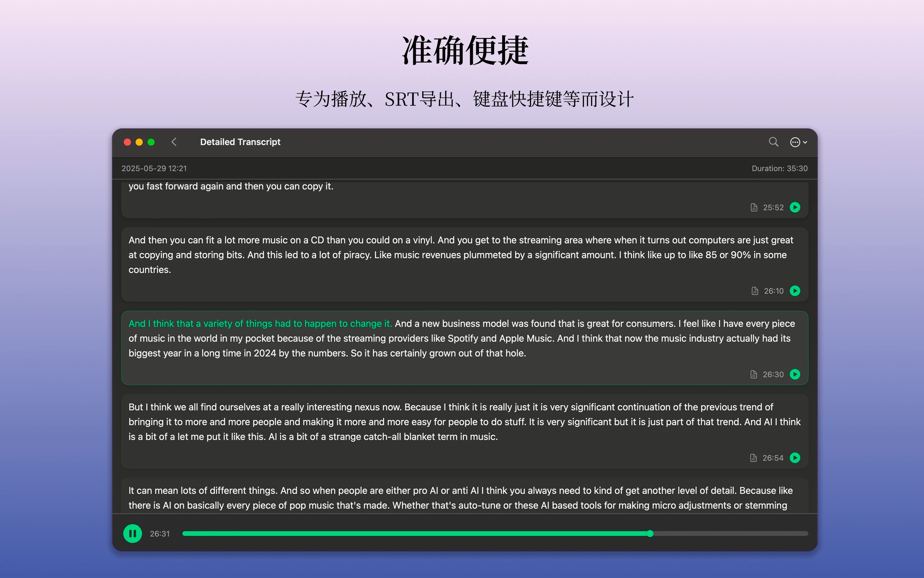Open the search magnifier icon
This screenshot has height=578, width=924.
coord(773,142)
